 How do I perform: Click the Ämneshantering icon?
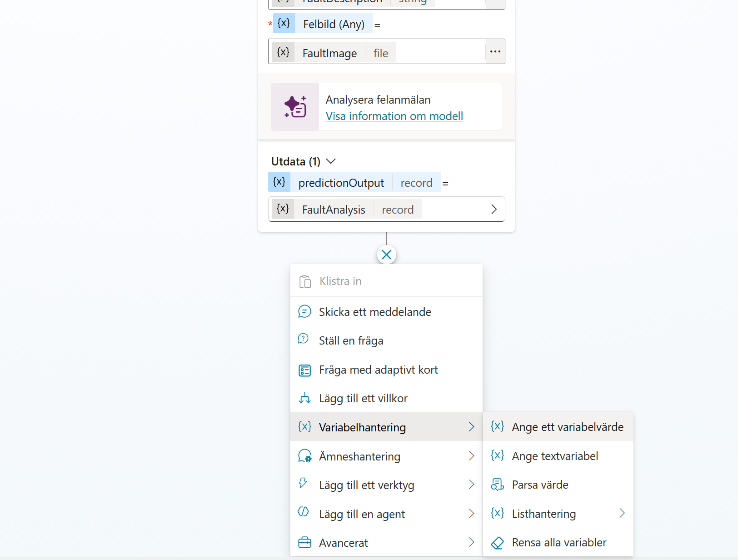[304, 456]
